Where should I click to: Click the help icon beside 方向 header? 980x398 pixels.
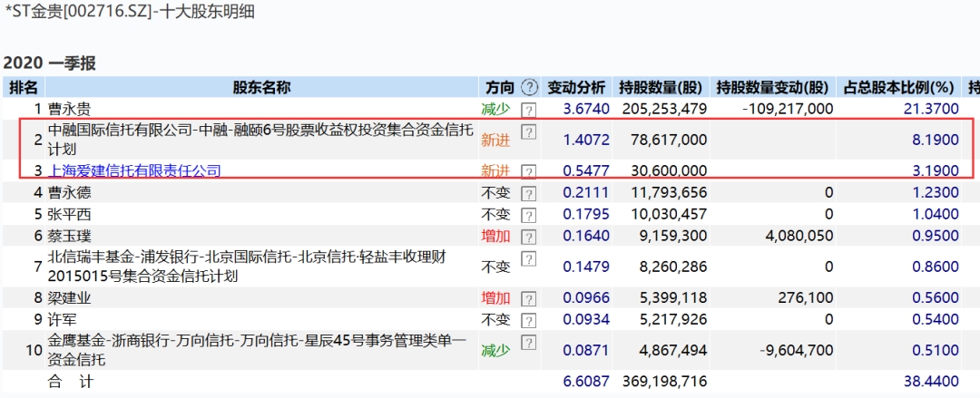click(530, 88)
